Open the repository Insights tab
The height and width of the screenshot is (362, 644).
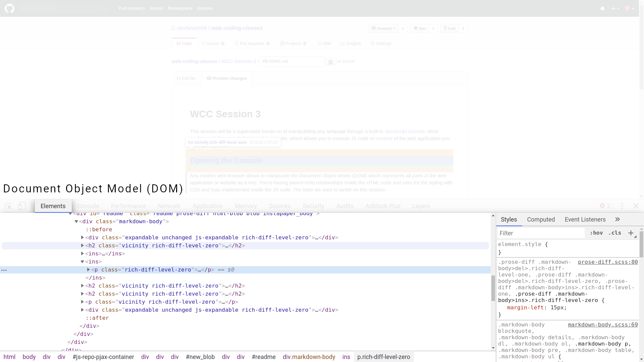tap(351, 44)
